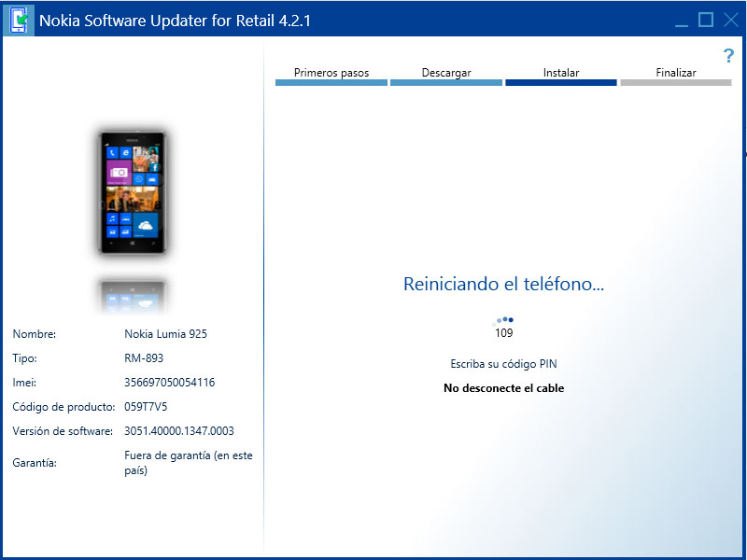Click the phone reflection image below the device
The height and width of the screenshot is (560, 747).
[133, 295]
